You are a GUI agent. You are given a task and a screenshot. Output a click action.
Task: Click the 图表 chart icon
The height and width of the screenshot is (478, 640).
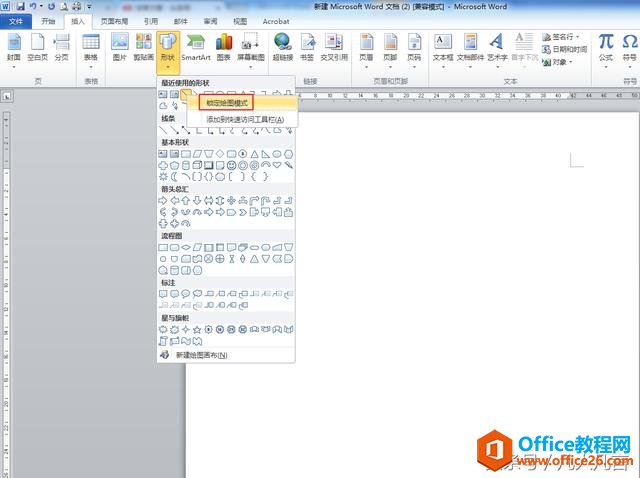(224, 48)
